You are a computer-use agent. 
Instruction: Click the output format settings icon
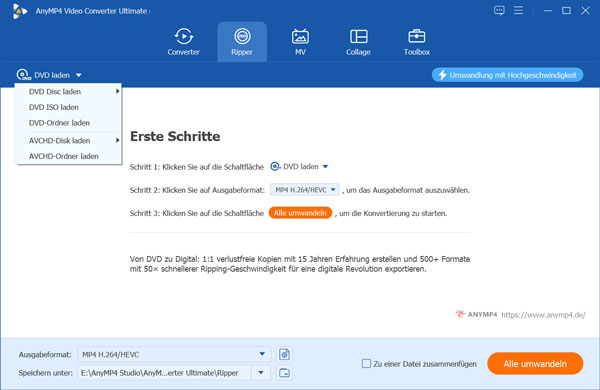click(x=284, y=354)
